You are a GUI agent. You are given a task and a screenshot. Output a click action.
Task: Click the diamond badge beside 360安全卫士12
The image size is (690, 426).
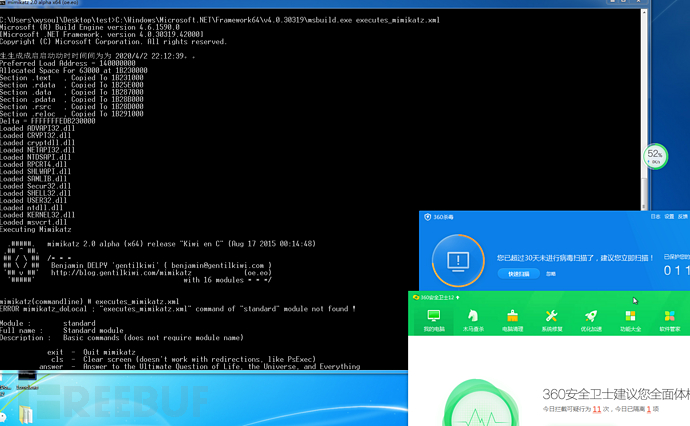[x=458, y=297]
